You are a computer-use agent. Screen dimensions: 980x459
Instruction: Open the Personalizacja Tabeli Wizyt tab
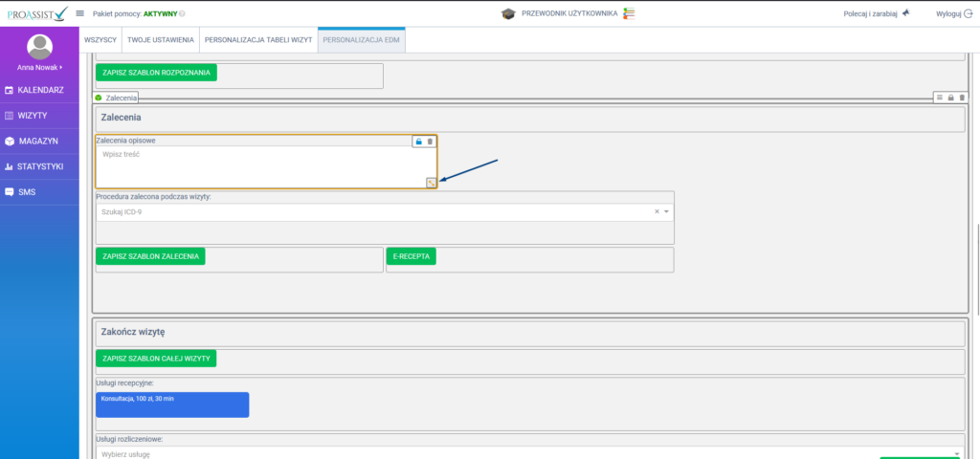pyautogui.click(x=258, y=42)
